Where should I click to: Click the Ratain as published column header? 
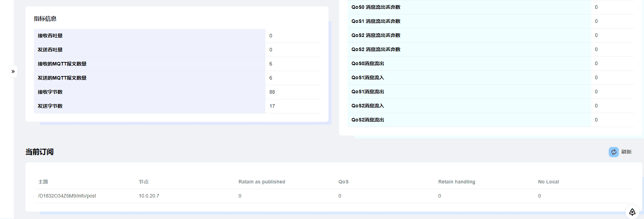click(x=262, y=182)
